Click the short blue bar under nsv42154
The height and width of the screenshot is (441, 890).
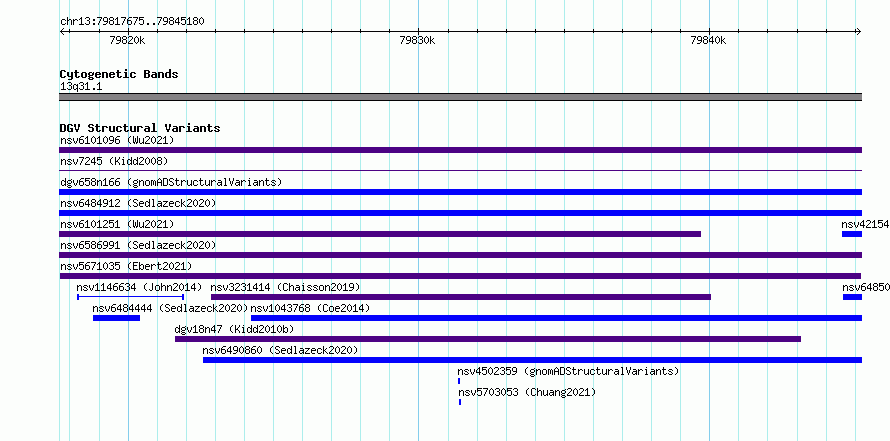pyautogui.click(x=852, y=234)
